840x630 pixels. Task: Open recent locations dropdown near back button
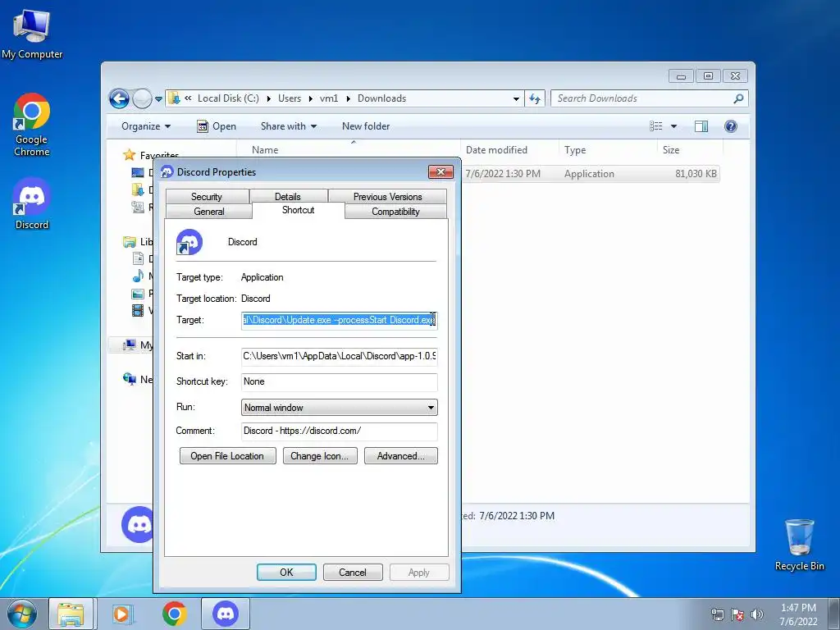158,99
